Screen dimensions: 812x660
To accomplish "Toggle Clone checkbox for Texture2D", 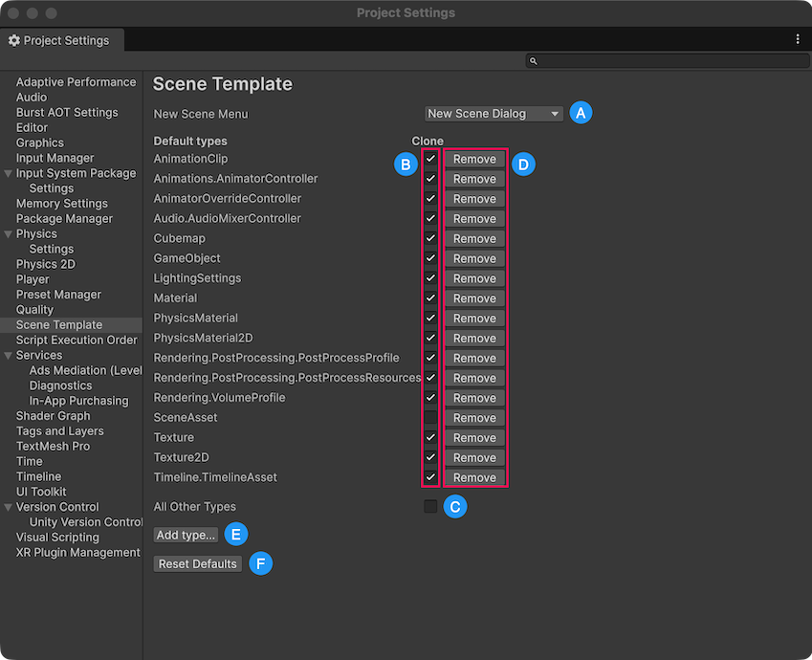I will (x=430, y=457).
